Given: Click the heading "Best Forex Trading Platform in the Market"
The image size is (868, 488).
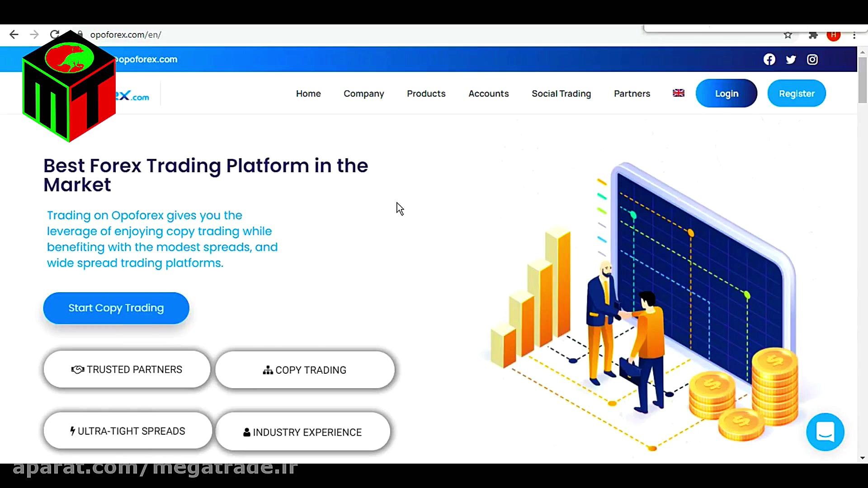Looking at the screenshot, I should 206,175.
